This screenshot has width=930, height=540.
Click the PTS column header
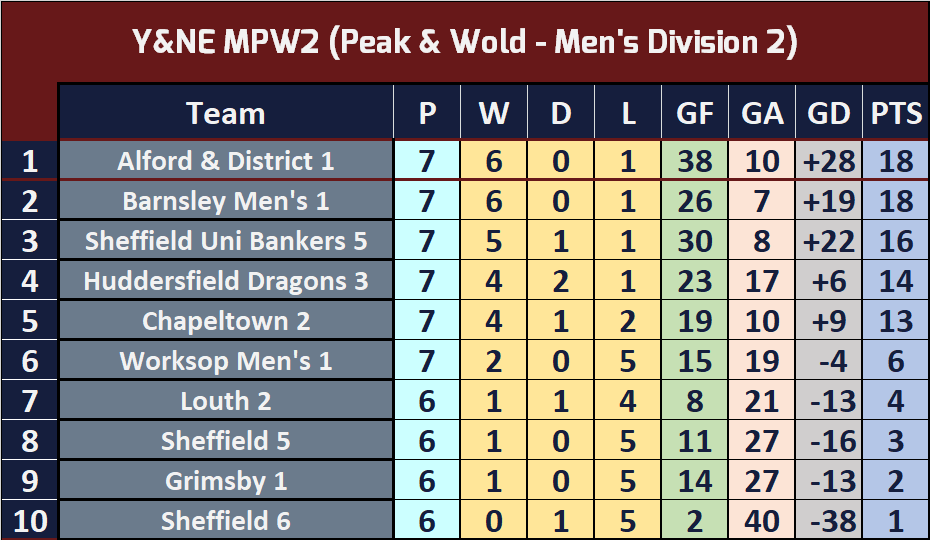(896, 113)
